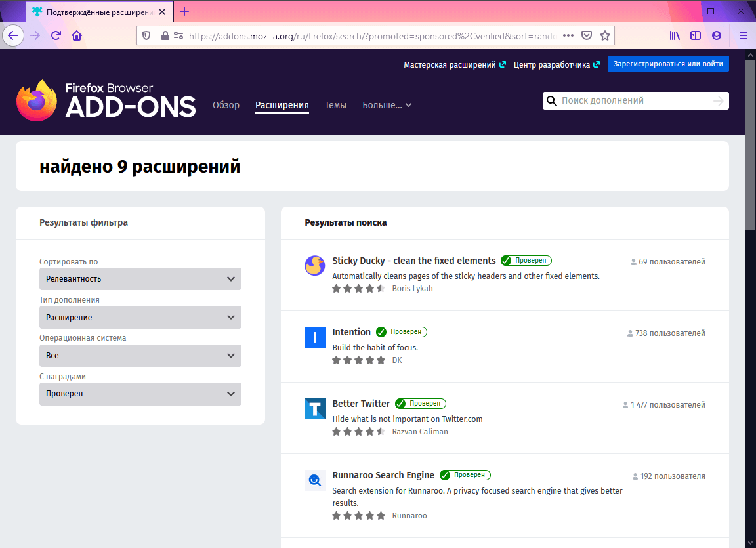Click the star rating of Sticky Ducky
This screenshot has height=548, width=756.
358,289
